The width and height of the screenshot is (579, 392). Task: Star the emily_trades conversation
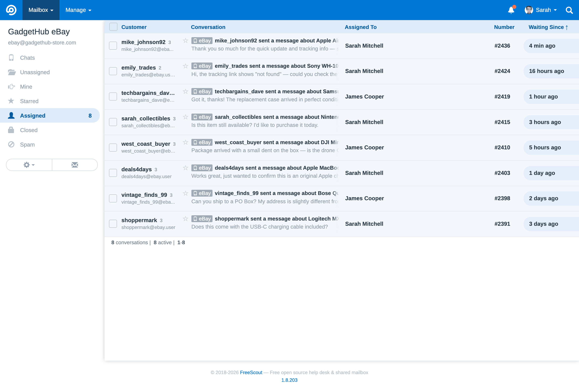pyautogui.click(x=185, y=66)
